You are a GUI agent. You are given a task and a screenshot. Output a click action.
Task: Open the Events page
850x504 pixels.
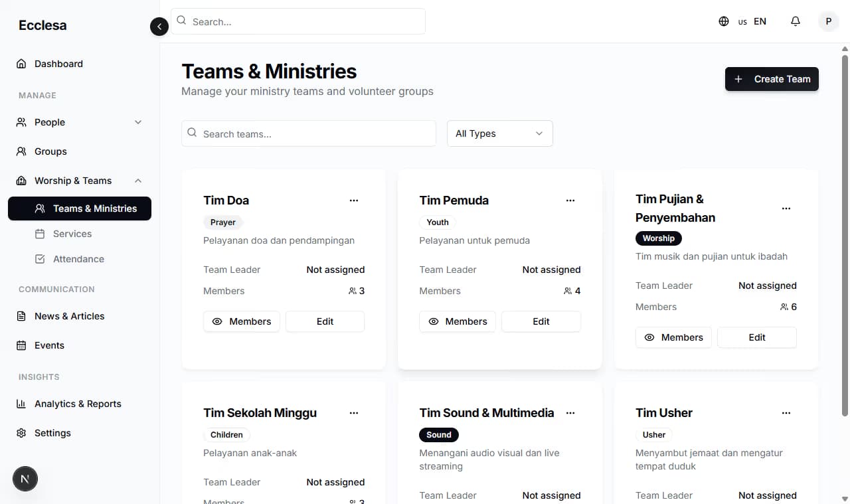(80, 345)
